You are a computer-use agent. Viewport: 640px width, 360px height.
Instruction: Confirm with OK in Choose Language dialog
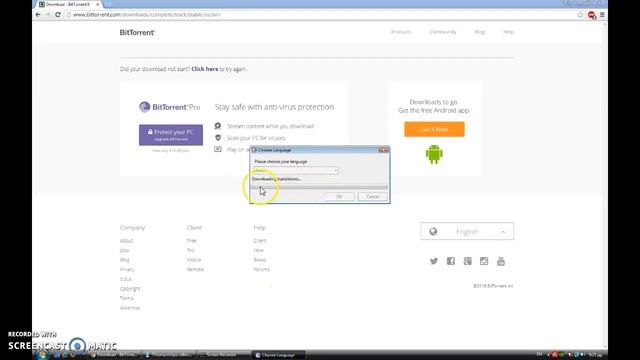click(339, 197)
